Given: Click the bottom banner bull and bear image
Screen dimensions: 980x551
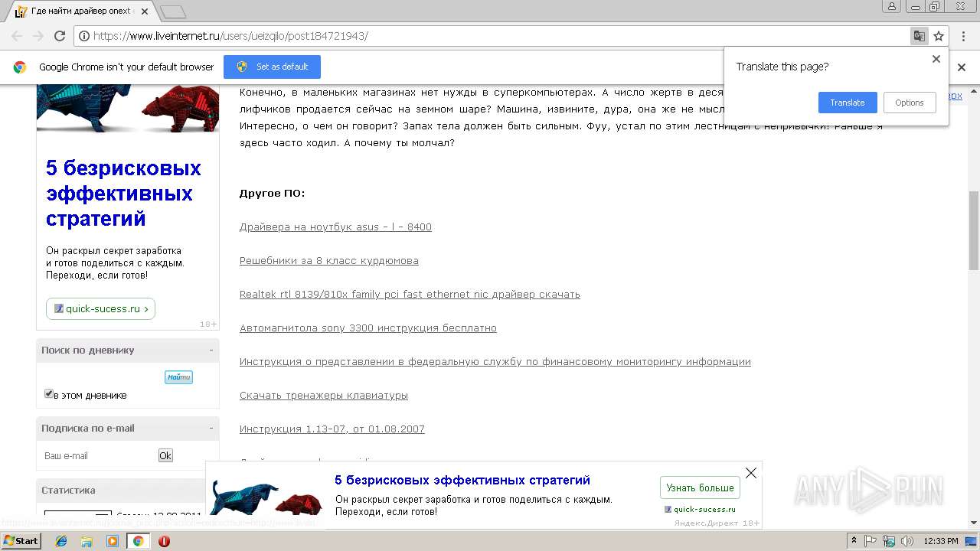Looking at the screenshot, I should (x=266, y=496).
